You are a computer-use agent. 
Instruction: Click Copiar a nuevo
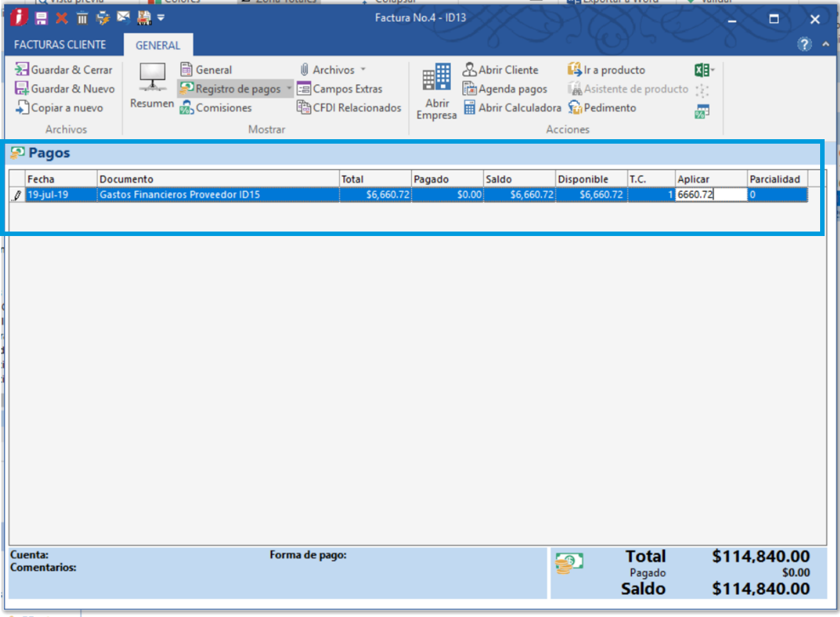[59, 108]
